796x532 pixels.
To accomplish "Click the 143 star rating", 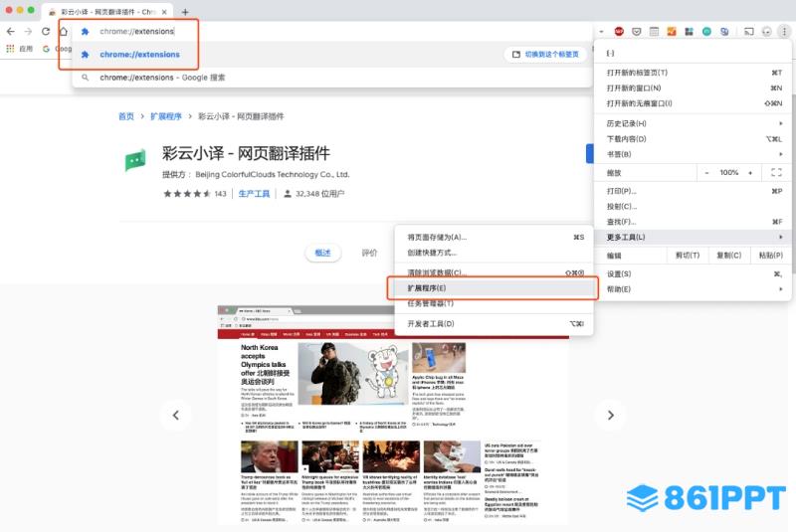I will point(194,194).
